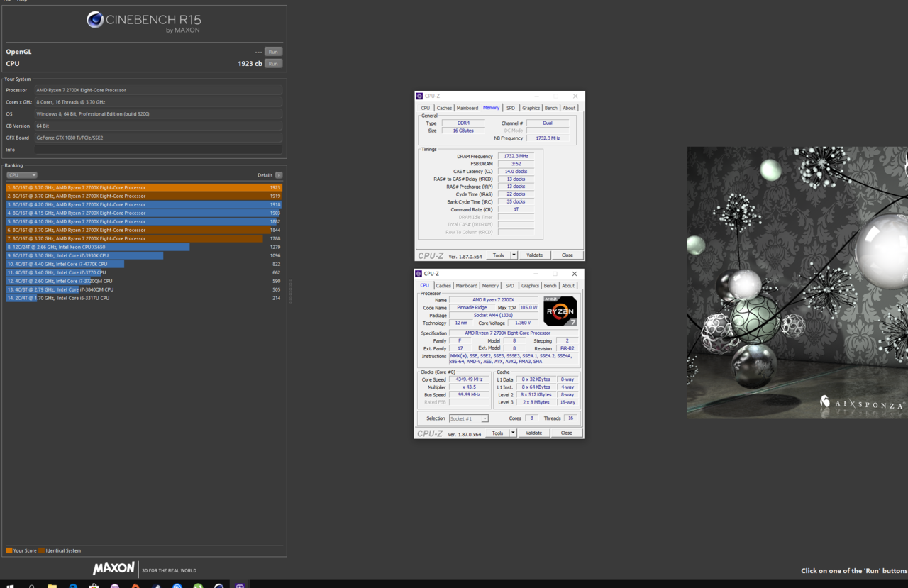Expand Tools dropdown arrow in upper CPU-Z window
The height and width of the screenshot is (588, 908).
[x=514, y=255]
